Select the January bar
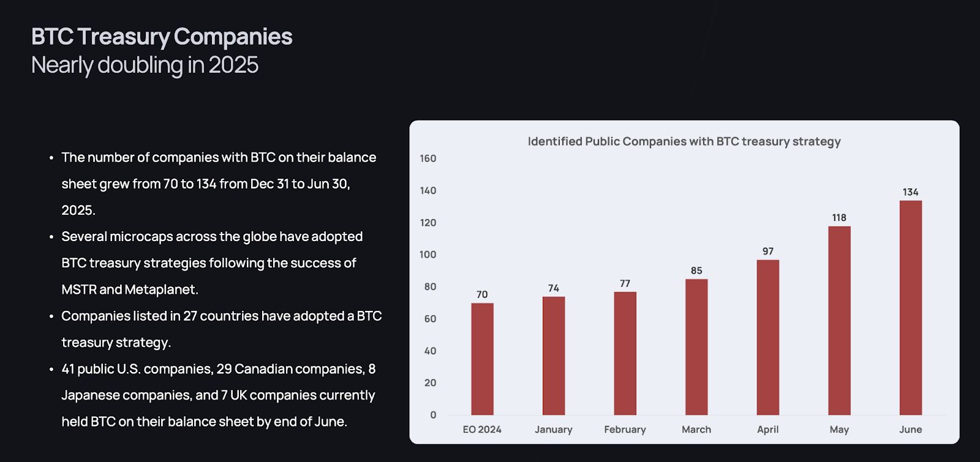This screenshot has height=462, width=980. (554, 356)
